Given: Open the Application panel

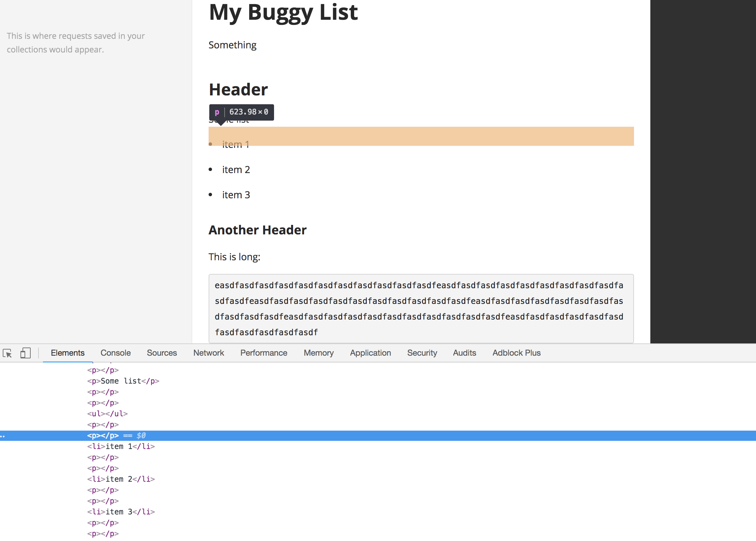Looking at the screenshot, I should pyautogui.click(x=370, y=353).
